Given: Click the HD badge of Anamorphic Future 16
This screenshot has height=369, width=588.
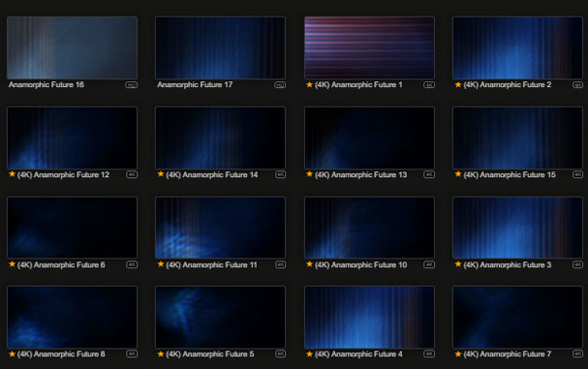Looking at the screenshot, I should pyautogui.click(x=131, y=85).
